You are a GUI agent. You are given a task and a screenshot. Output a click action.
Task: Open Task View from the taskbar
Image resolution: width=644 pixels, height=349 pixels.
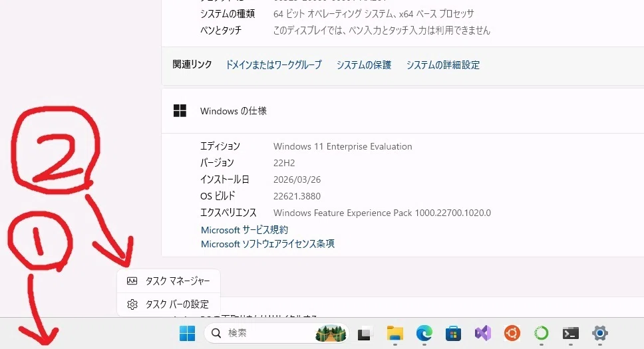(x=365, y=334)
